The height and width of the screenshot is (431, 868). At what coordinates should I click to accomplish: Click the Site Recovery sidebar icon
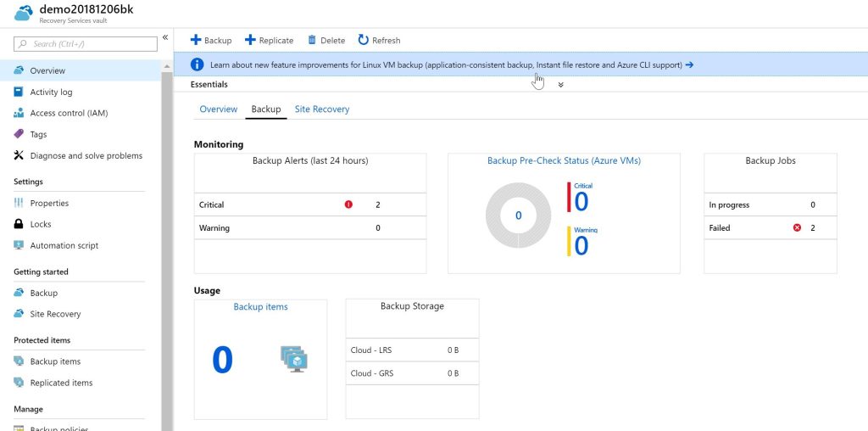[19, 314]
